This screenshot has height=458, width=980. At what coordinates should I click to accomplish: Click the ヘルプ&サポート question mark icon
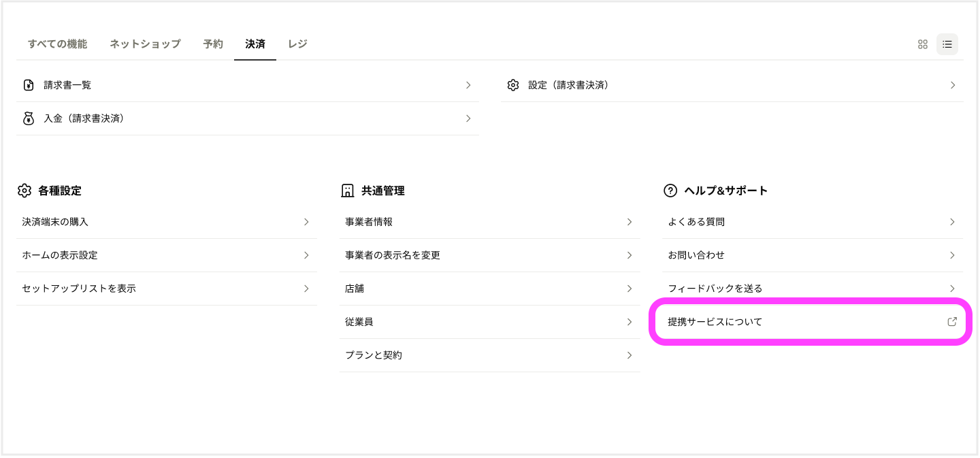click(x=670, y=191)
